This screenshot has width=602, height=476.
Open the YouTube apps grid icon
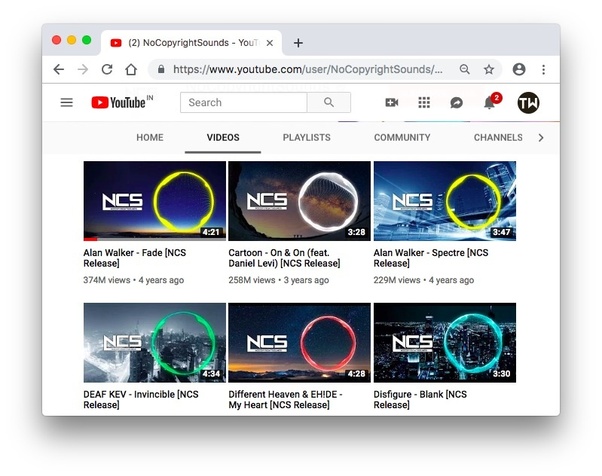click(x=424, y=102)
